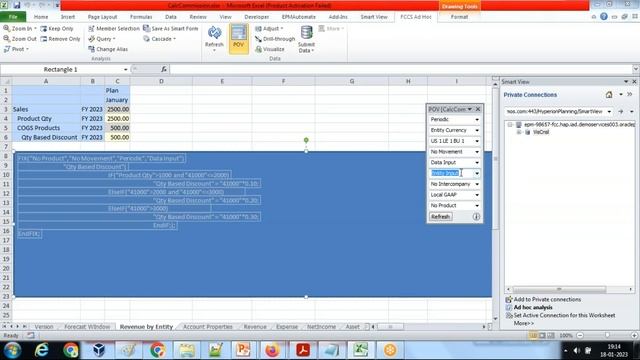This screenshot has width=640, height=360.
Task: Click the Name Box showing Rectangle 1
Action: [60, 69]
